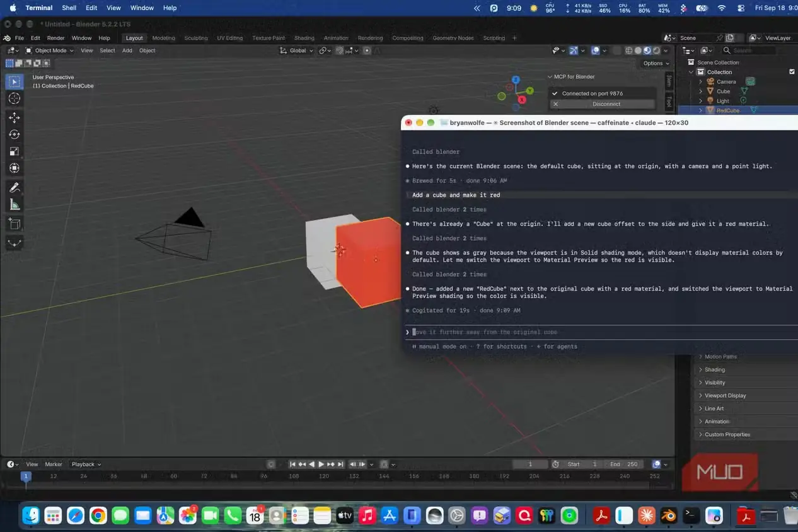Click the RedCube mesh data icon in the outliner
798x532 pixels.
click(753, 110)
